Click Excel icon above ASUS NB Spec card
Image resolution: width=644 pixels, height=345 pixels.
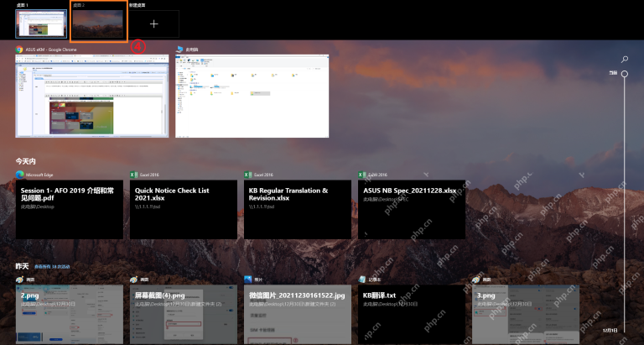(x=362, y=175)
